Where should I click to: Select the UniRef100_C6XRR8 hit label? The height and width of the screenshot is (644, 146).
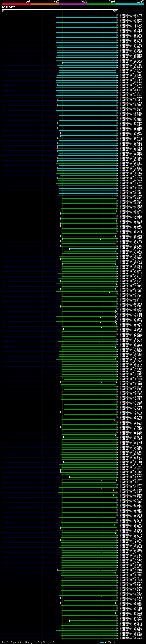[x=131, y=198]
